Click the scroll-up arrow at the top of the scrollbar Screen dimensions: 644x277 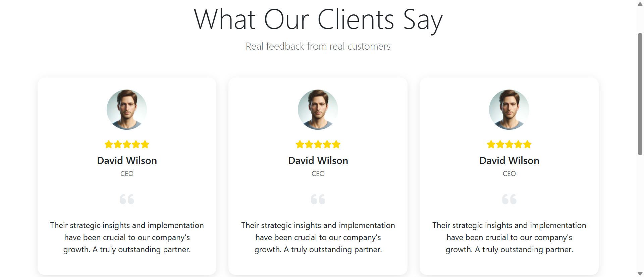(640, 4)
